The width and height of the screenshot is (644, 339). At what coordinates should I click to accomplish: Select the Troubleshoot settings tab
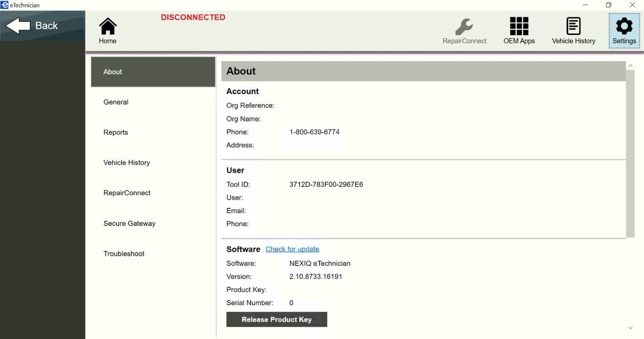(153, 254)
